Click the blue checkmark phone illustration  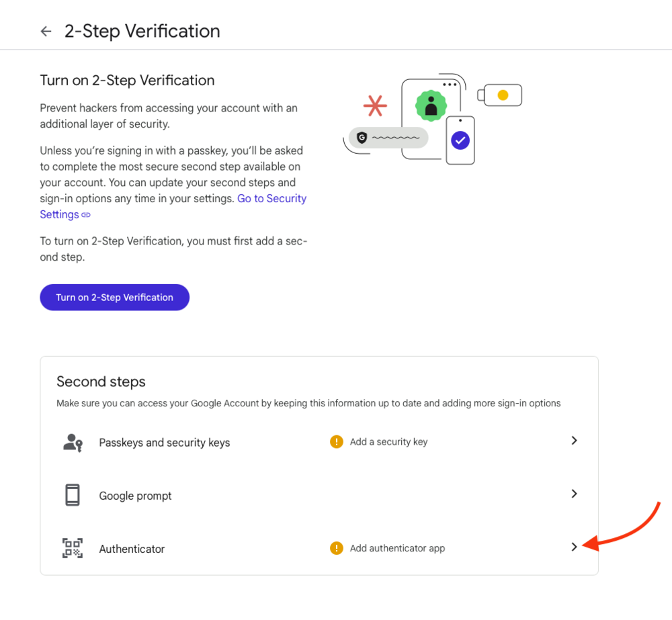click(x=460, y=140)
